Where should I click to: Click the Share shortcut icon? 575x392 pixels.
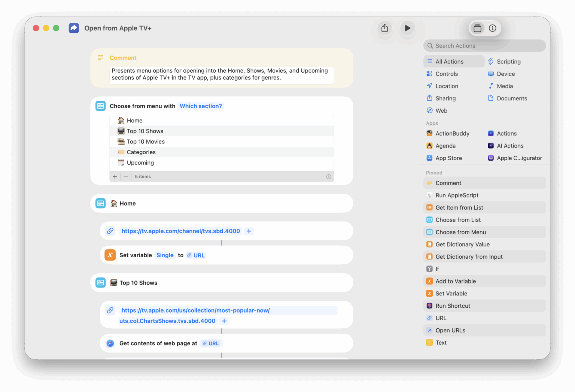tap(384, 28)
